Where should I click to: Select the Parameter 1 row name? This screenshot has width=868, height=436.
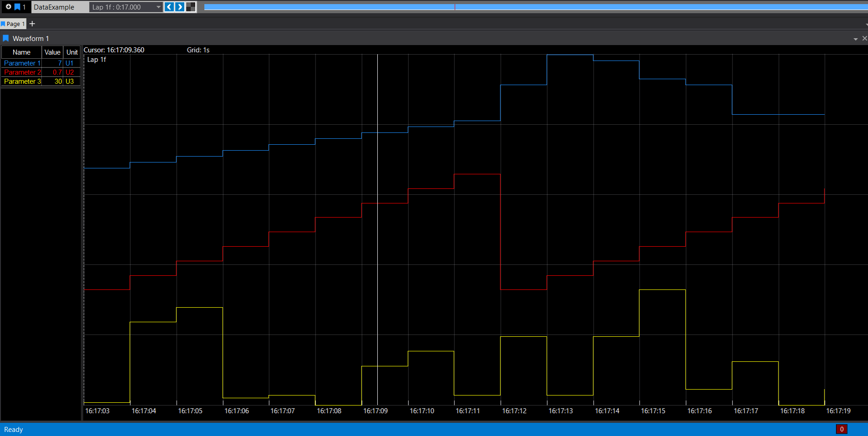(x=22, y=63)
